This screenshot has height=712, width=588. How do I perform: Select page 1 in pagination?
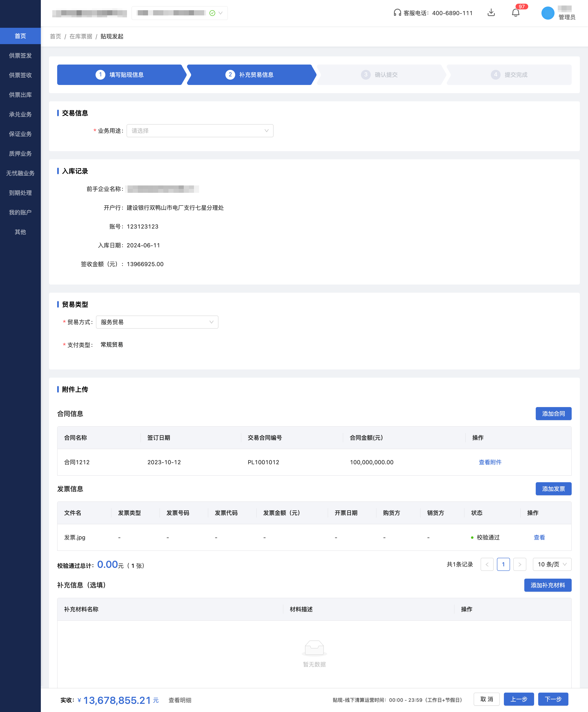tap(503, 564)
